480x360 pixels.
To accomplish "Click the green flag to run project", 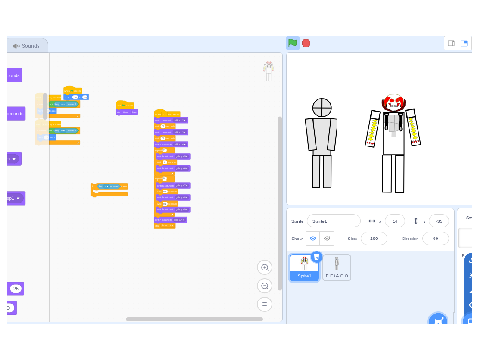I will [x=293, y=43].
